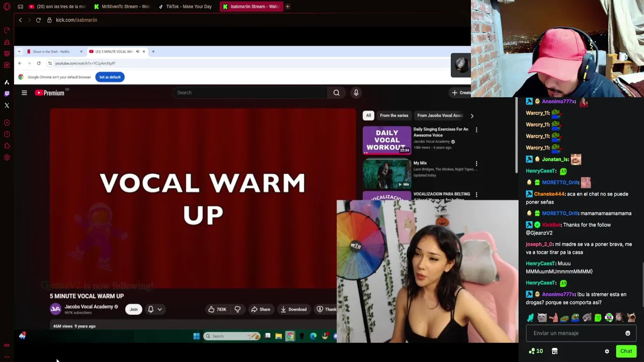This screenshot has height=362, width=644.
Task: Select From Jacobs Vocal Academy chip
Action: point(440,116)
